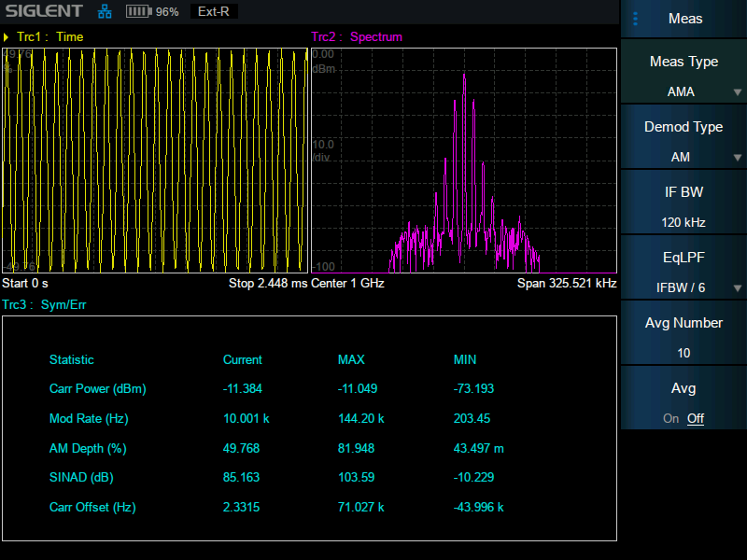Click the Trc3 Sym/Err label

pyautogui.click(x=45, y=304)
